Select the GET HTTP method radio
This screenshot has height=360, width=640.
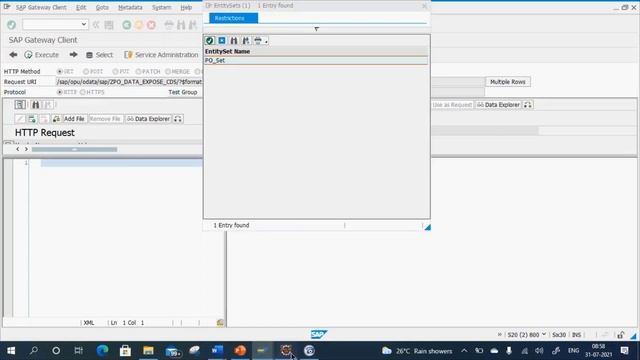pos(60,71)
